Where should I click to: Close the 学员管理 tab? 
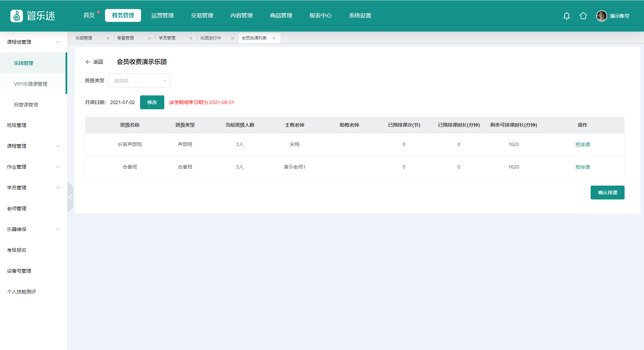tap(191, 39)
